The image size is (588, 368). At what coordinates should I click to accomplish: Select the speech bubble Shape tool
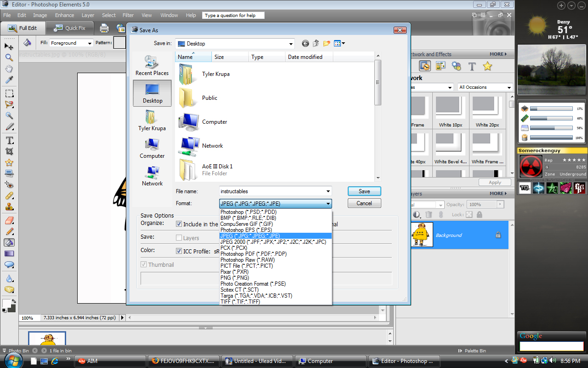9,265
